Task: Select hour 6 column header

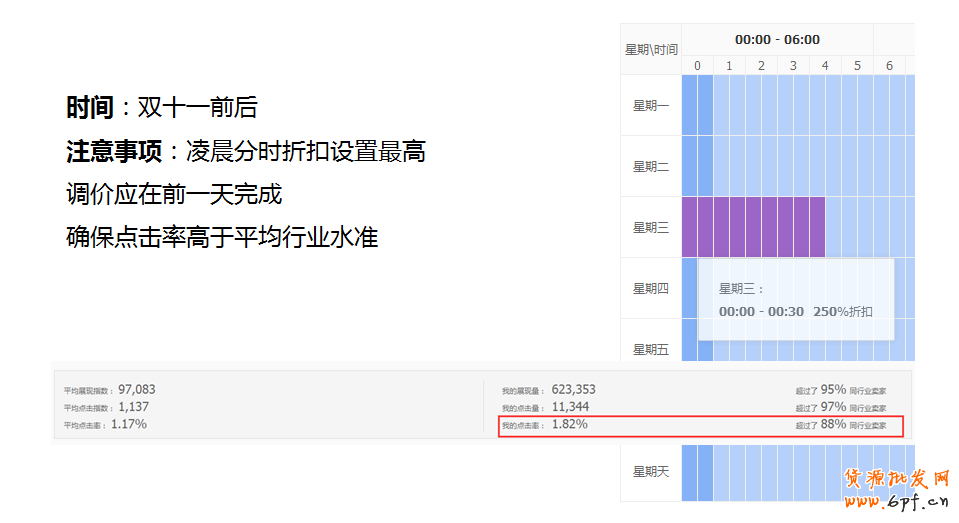Action: point(889,66)
